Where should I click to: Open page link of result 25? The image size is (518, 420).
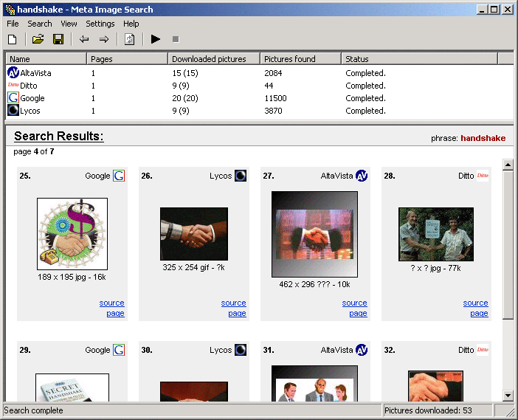(115, 313)
